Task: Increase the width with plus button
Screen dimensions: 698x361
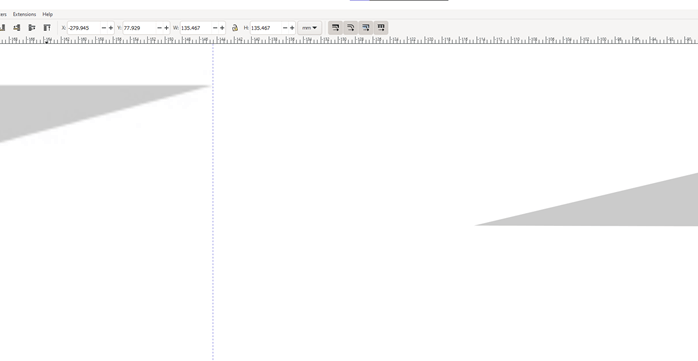Action: tap(222, 28)
